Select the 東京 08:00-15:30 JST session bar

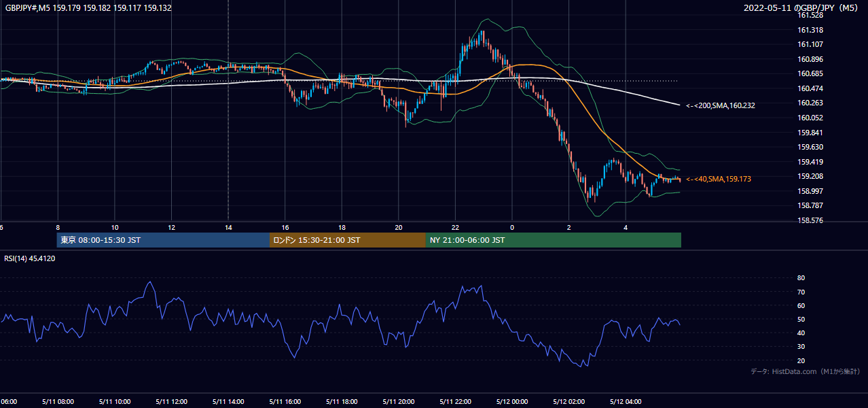pos(163,240)
